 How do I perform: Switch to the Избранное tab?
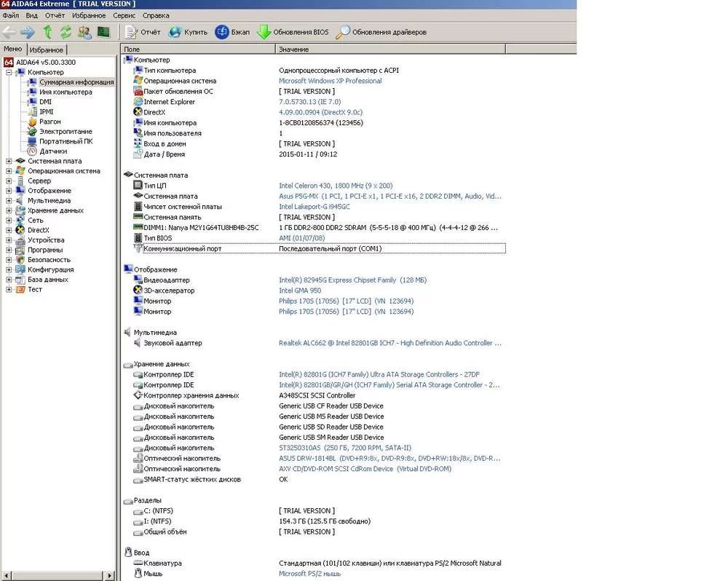point(47,50)
